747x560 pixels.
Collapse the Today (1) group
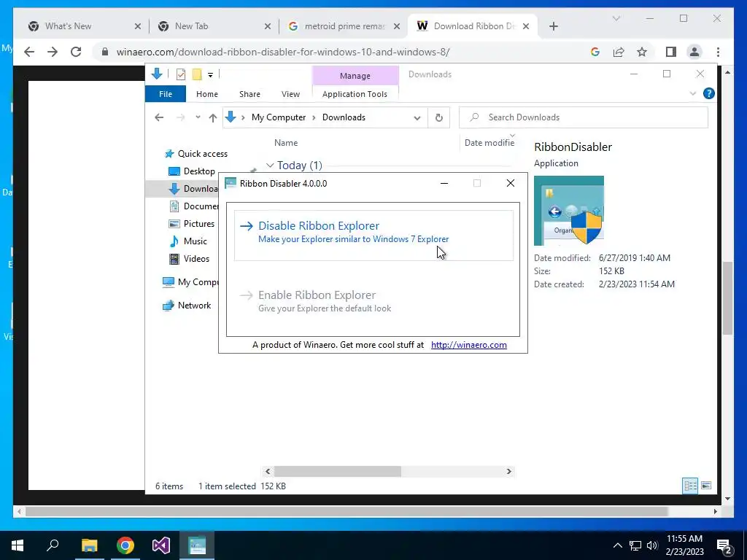(270, 166)
